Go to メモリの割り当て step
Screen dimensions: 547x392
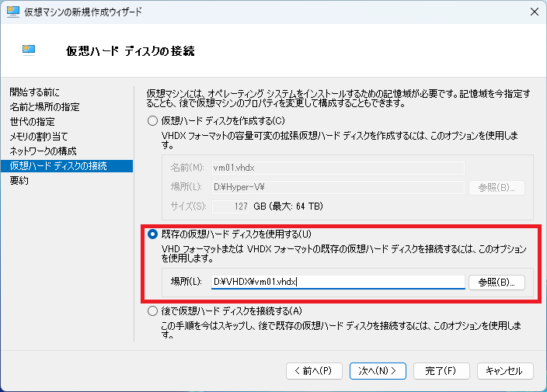[38, 137]
